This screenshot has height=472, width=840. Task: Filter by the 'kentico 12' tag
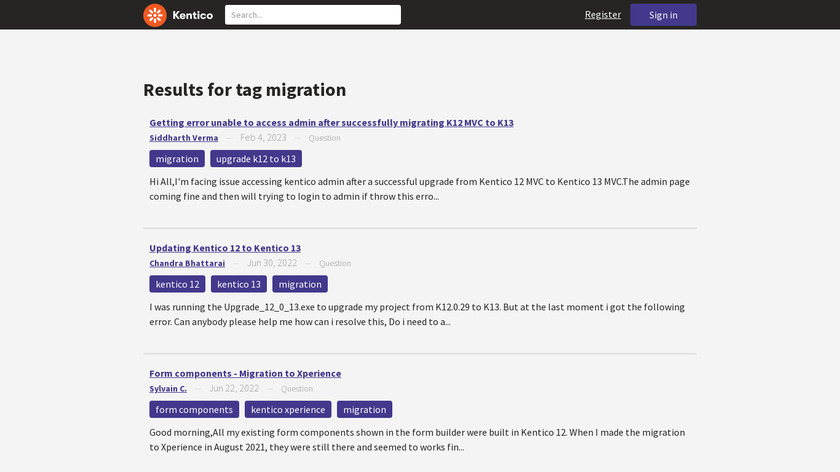[x=177, y=284]
